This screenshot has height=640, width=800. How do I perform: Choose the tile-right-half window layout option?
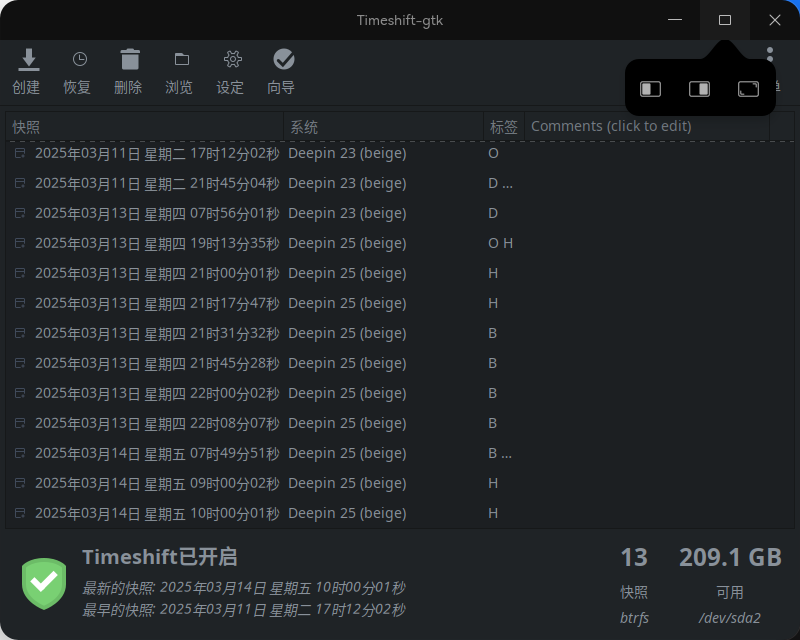[x=699, y=89]
